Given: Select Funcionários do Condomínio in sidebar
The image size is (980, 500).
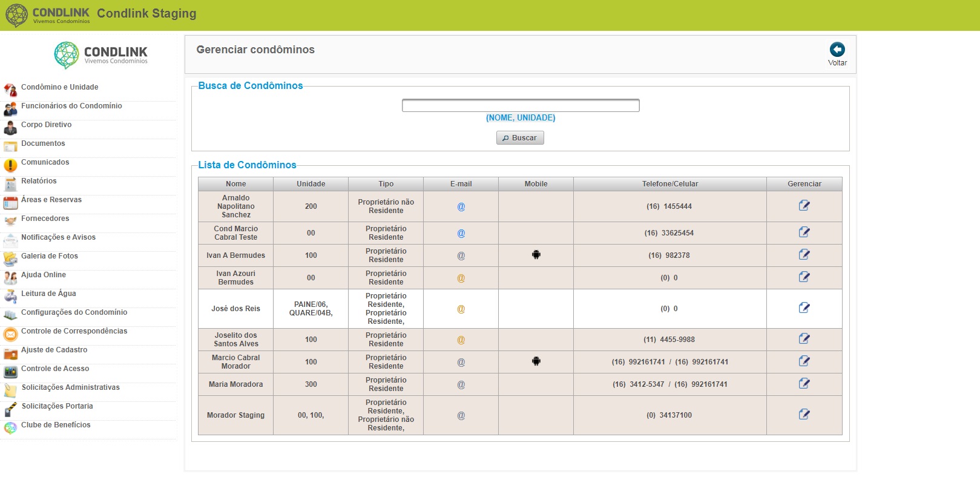Looking at the screenshot, I should pyautogui.click(x=71, y=106).
